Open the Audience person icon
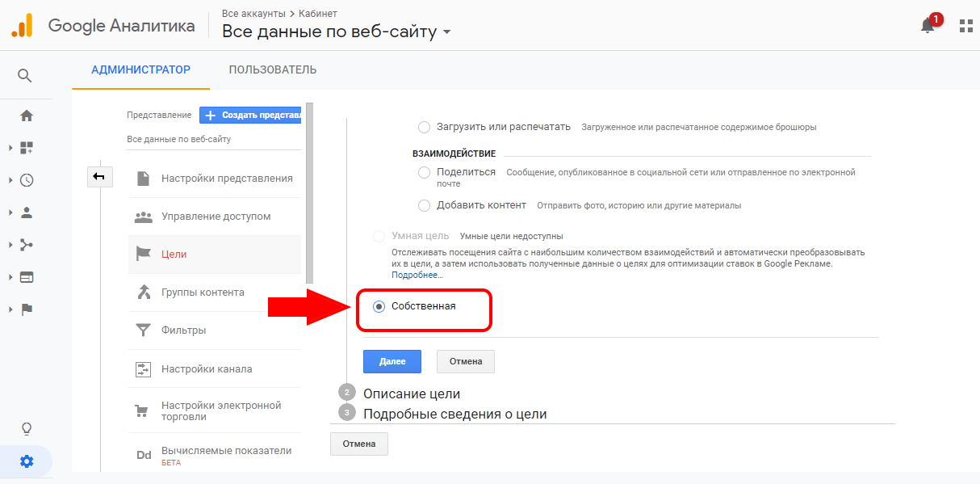 27,213
